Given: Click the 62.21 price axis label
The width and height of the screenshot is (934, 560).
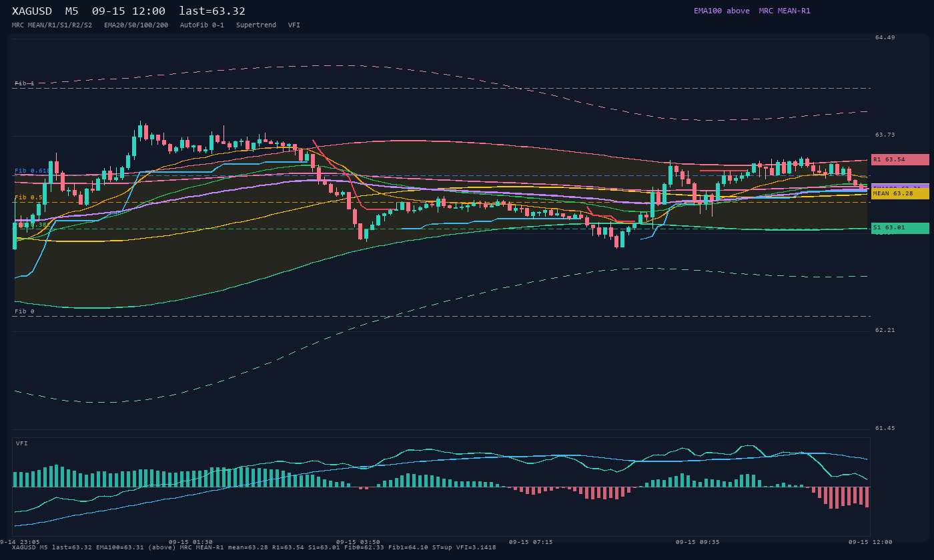Looking at the screenshot, I should pos(885,330).
